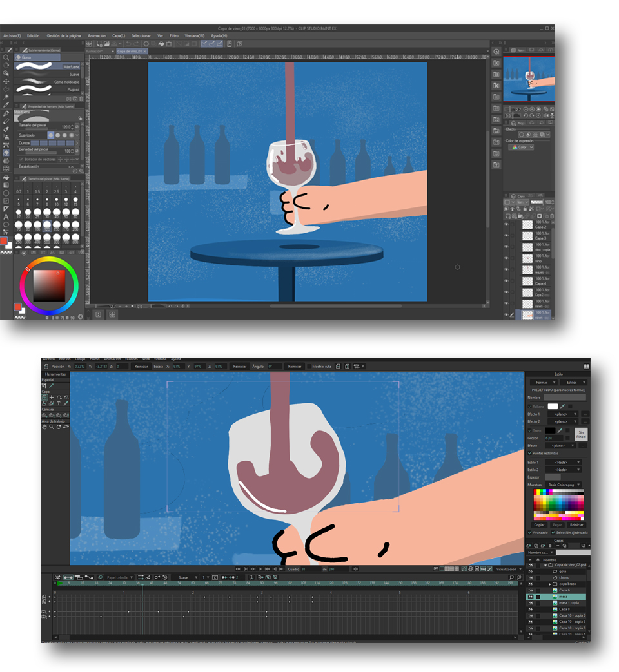Click the 'Sin Pincel' button
Image resolution: width=619 pixels, height=672 pixels.
[580, 434]
